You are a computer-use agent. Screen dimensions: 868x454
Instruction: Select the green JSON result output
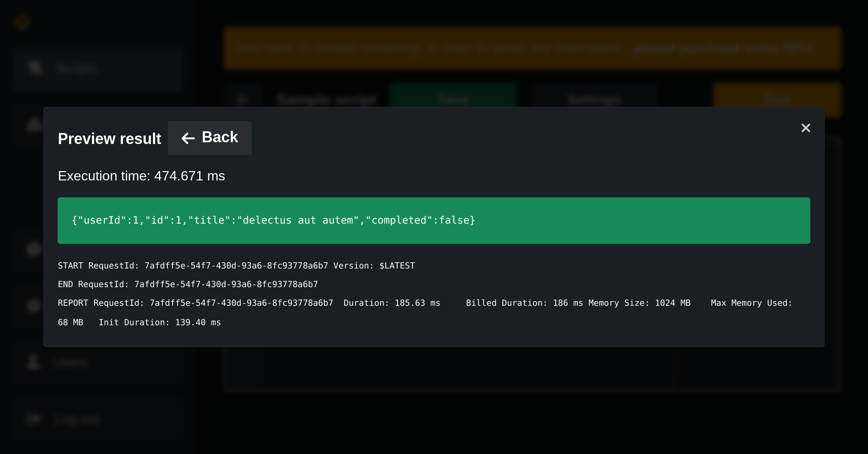(434, 220)
